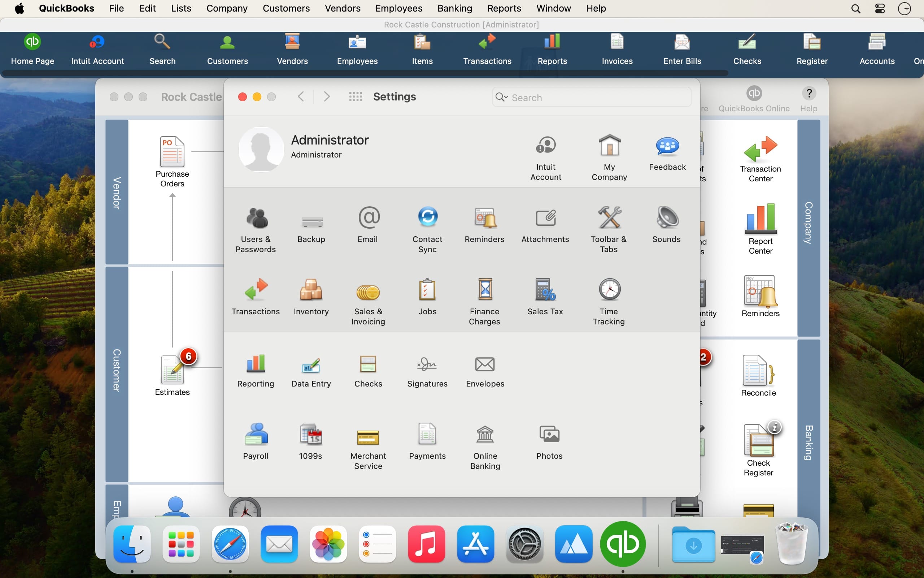Click Enter Bills toolbar button

[682, 50]
